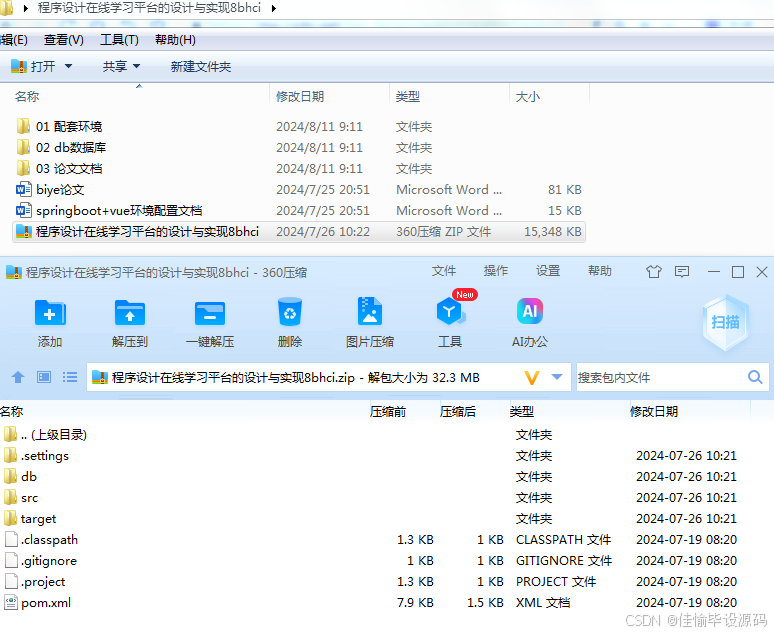This screenshot has height=634, width=774.
Task: Click the 扫描 scan hexagon button
Action: pyautogui.click(x=725, y=322)
